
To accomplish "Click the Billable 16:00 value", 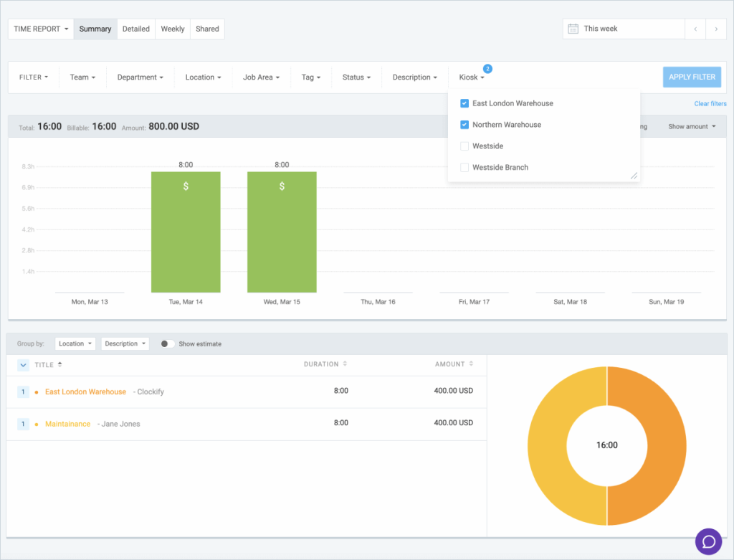I will point(104,126).
